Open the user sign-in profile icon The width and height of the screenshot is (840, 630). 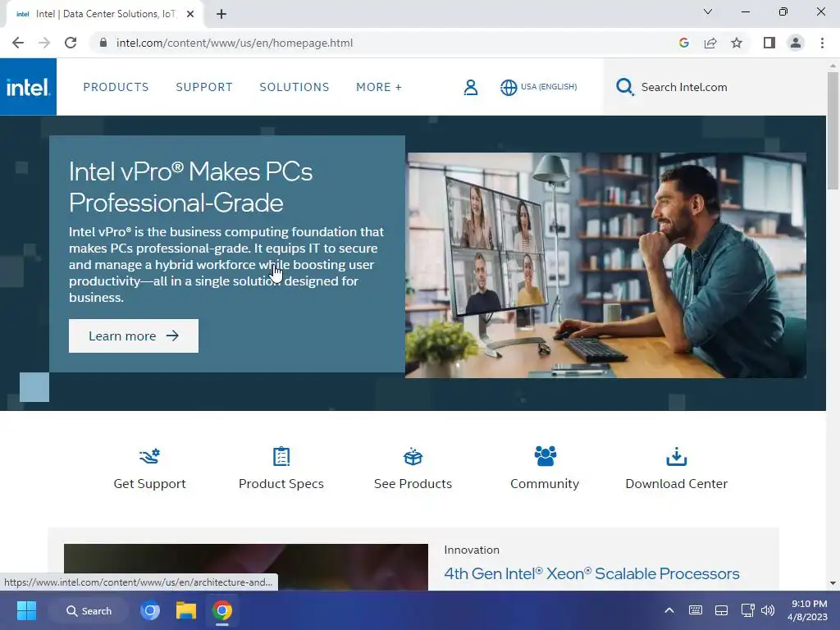(470, 87)
